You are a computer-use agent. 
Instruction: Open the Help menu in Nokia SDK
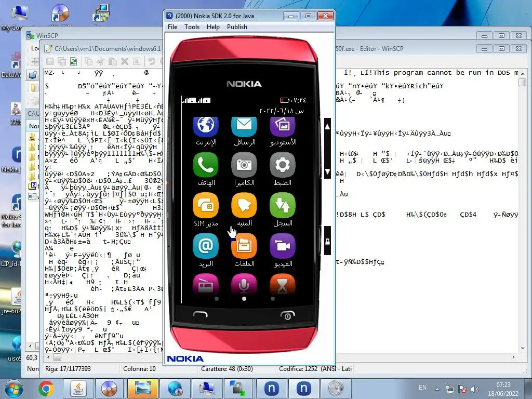pos(213,27)
